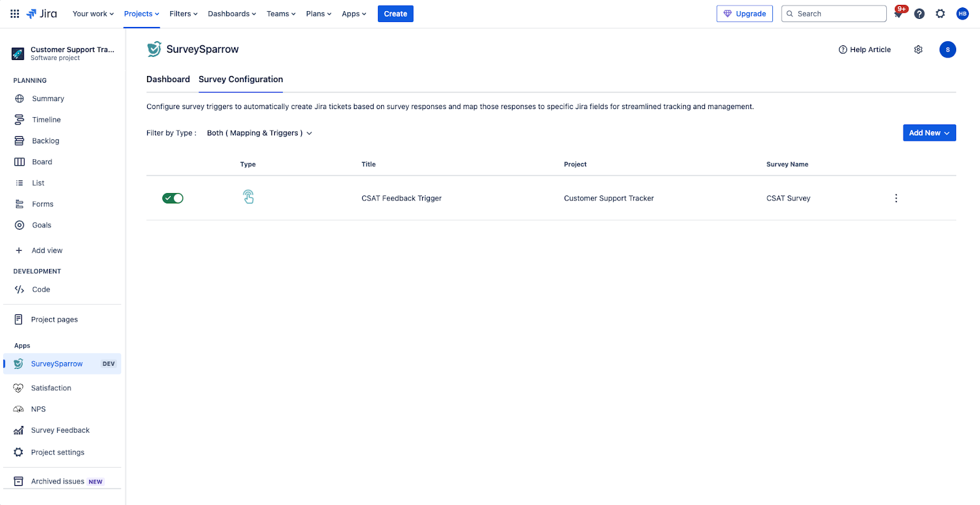This screenshot has width=980, height=505.
Task: Open the app switcher grid icon
Action: [x=15, y=13]
